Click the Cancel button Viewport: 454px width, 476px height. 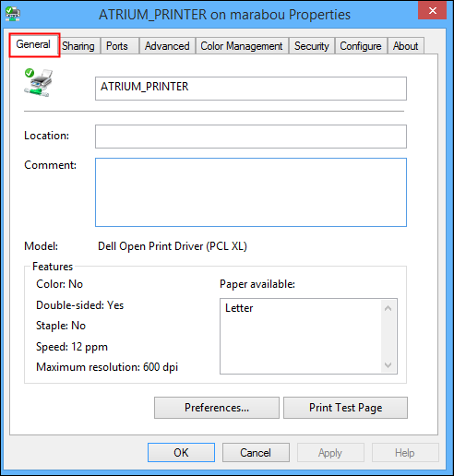tap(256, 453)
